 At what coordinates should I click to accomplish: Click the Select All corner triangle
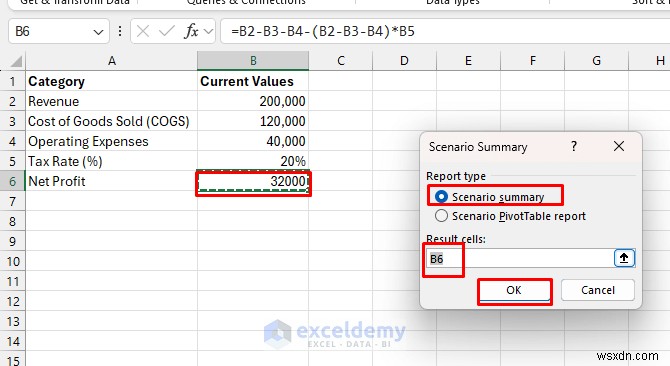(16, 61)
